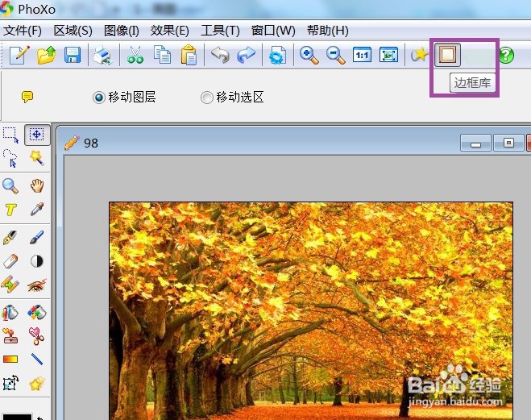Image resolution: width=531 pixels, height=420 pixels.
Task: Select the Eyedropper color picker tool
Action: tap(37, 210)
